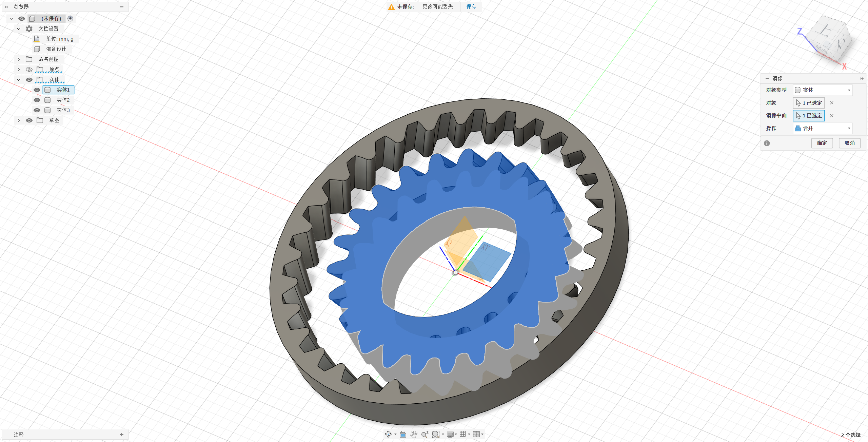Hide 实体2 using its eye icon

[37, 100]
